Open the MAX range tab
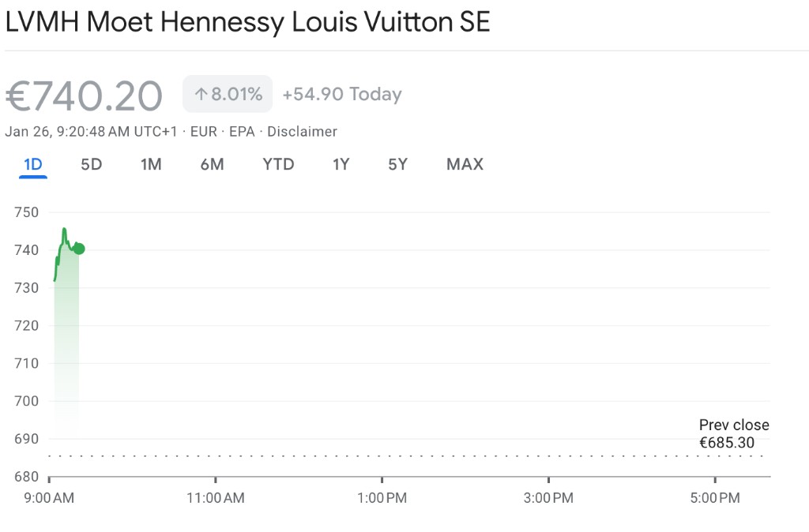Image resolution: width=809 pixels, height=532 pixels. click(465, 164)
